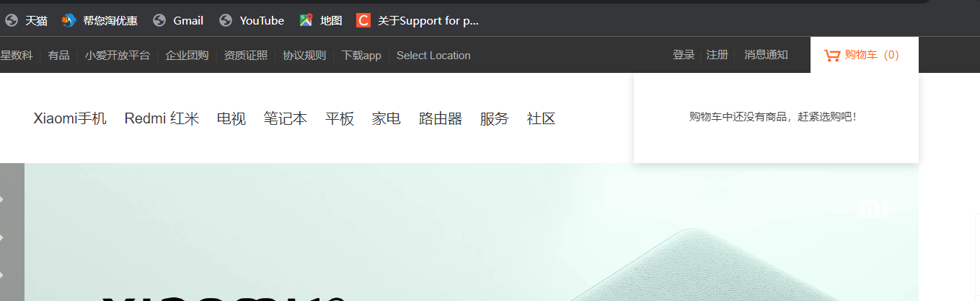Open the YouTube bookmark icon
The width and height of the screenshot is (980, 301).
pyautogui.click(x=226, y=21)
